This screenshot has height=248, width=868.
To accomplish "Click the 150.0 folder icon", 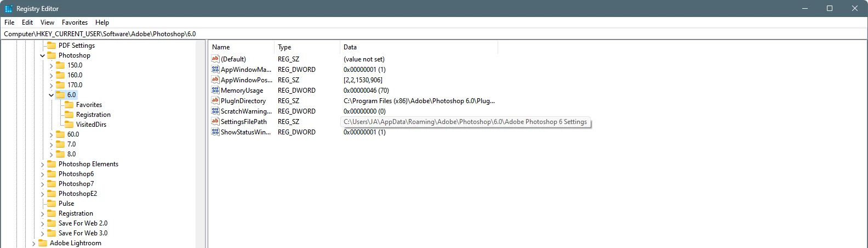I will (60, 65).
